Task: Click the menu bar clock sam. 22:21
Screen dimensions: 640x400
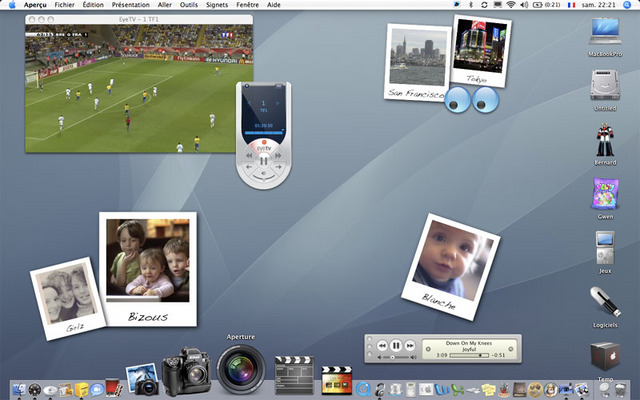Action: [598, 5]
